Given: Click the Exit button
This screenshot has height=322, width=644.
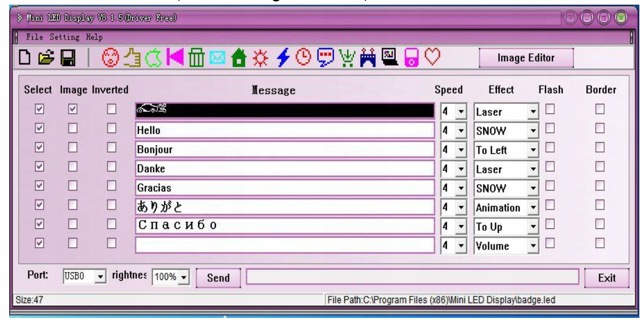Looking at the screenshot, I should coord(606,278).
